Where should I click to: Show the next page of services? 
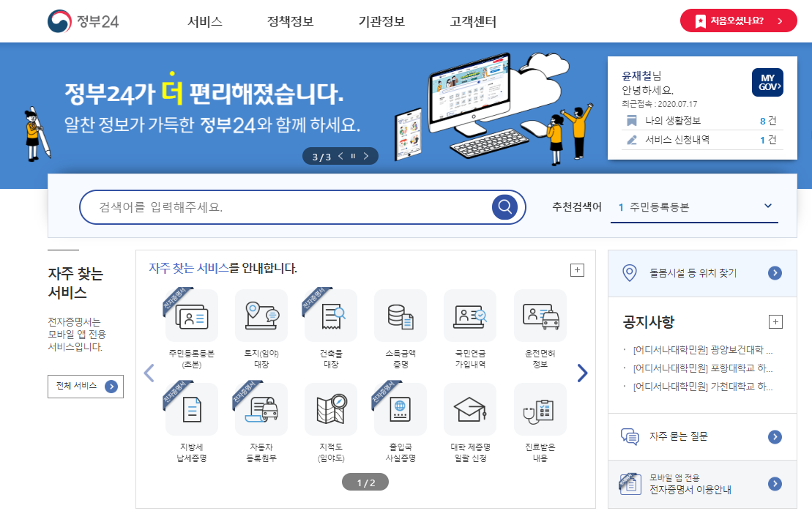click(583, 373)
